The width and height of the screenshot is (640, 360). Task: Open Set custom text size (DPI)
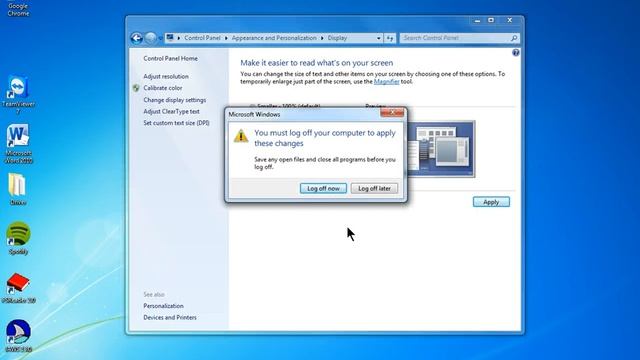coord(176,123)
